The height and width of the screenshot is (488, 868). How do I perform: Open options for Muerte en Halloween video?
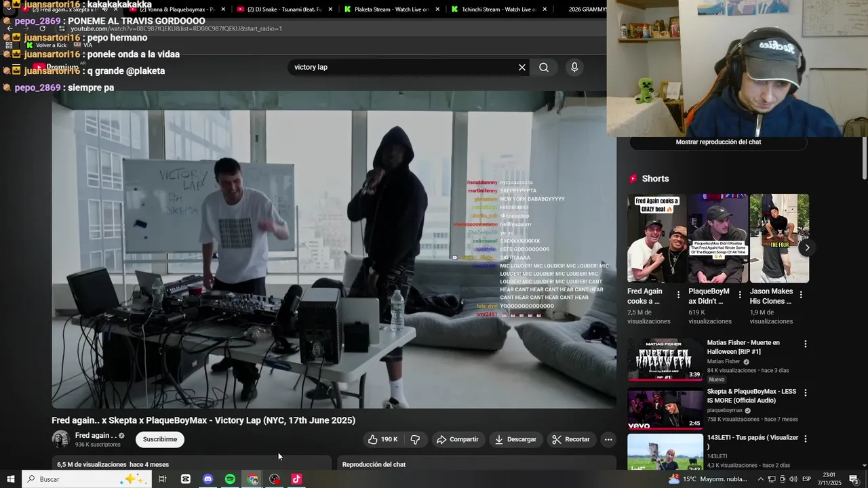click(806, 344)
